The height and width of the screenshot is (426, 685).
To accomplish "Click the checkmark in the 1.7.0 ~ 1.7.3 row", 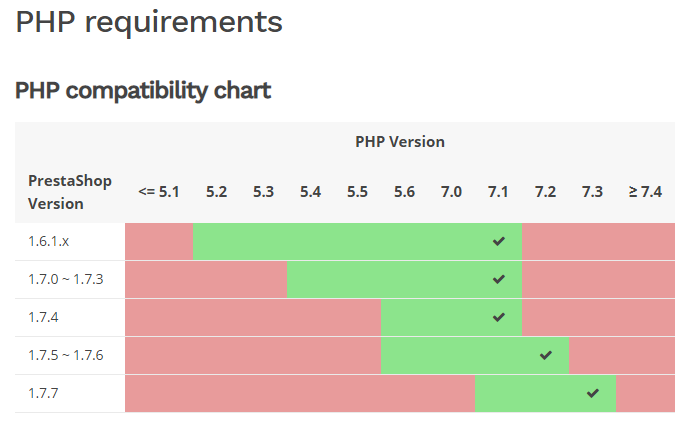I will [498, 279].
